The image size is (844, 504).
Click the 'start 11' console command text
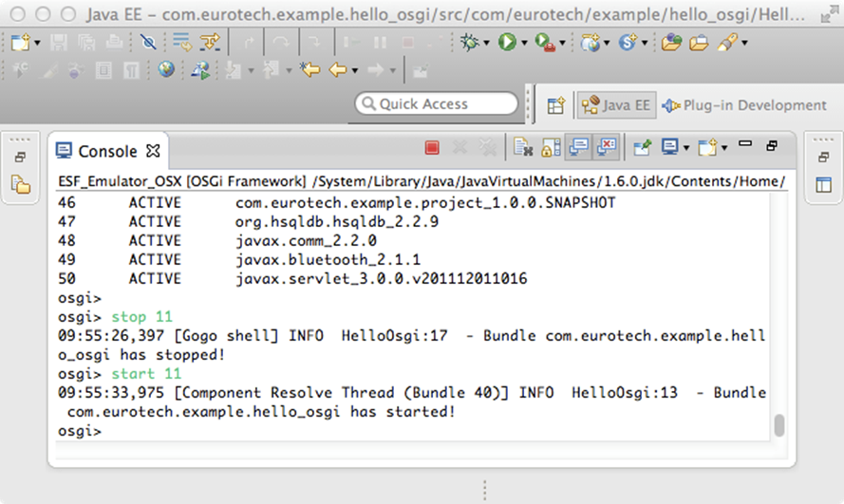146,374
